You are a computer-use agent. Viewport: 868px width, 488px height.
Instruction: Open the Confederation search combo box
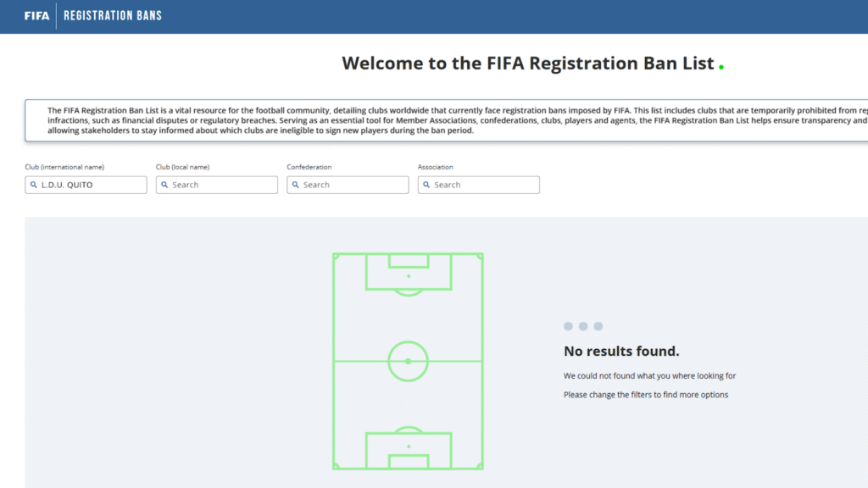pyautogui.click(x=348, y=185)
